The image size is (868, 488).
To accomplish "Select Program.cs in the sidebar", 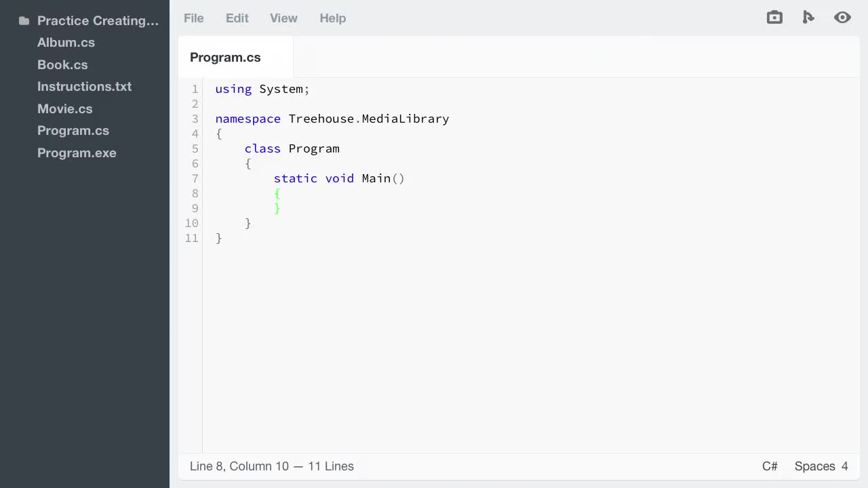I will point(73,130).
